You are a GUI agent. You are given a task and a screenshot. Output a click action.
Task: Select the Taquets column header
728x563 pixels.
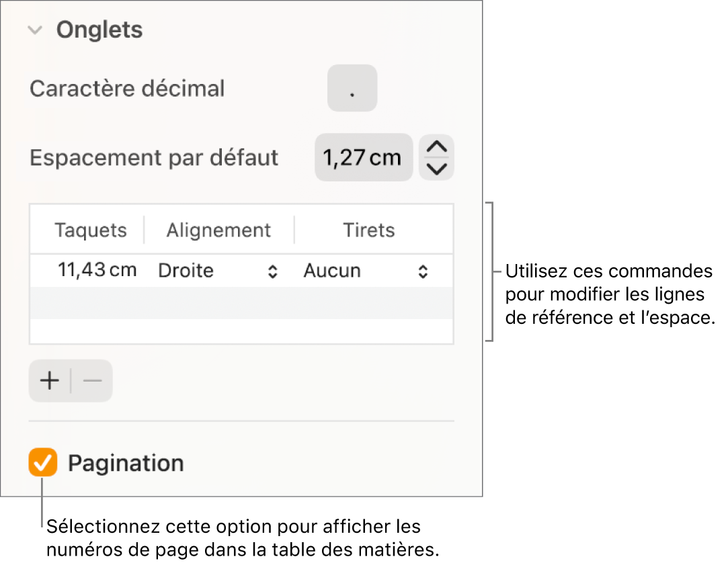[x=91, y=230]
